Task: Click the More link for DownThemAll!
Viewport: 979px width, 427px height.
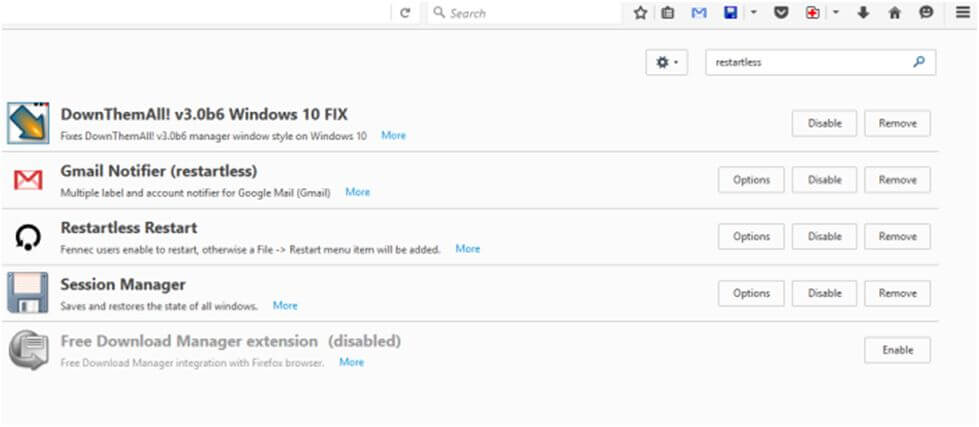Action: (393, 135)
